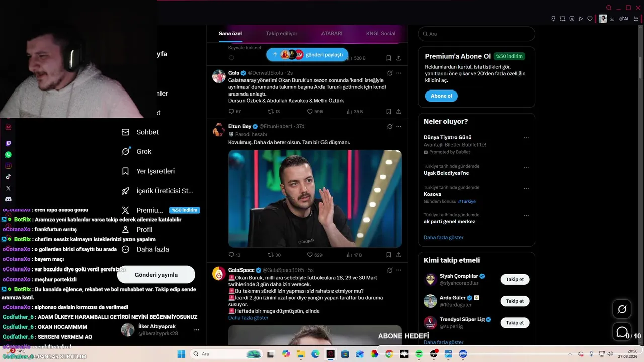
Task: Open Yer İşaretleri in the navigation menu
Action: (x=148, y=171)
